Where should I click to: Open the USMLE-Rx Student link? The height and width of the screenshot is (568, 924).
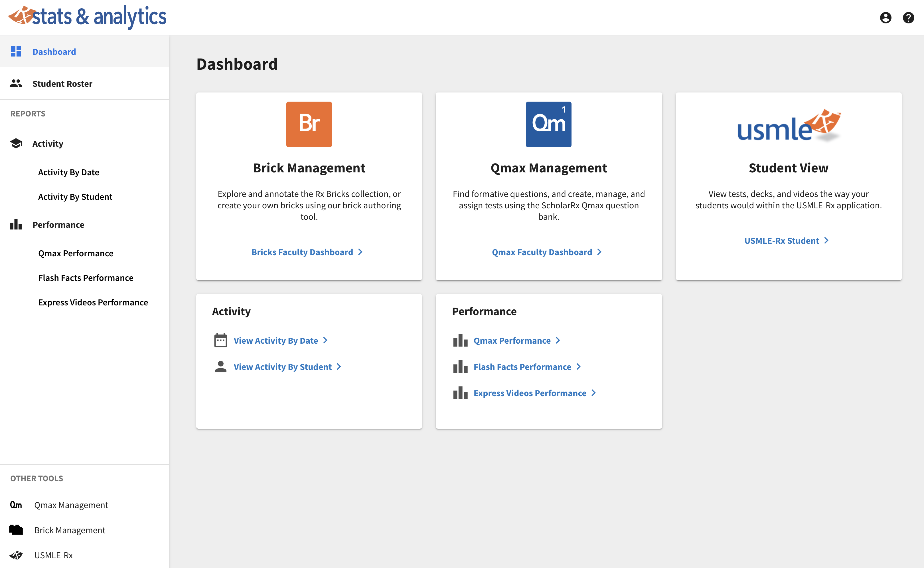(786, 241)
